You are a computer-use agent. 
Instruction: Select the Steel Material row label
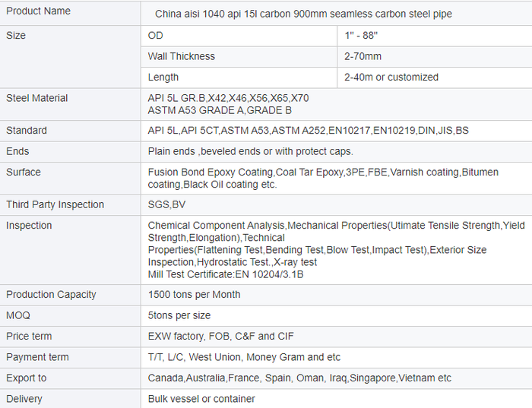(36, 98)
